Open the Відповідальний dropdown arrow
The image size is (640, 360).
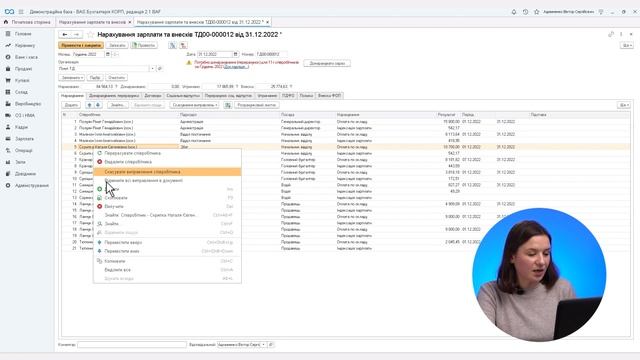(263, 345)
